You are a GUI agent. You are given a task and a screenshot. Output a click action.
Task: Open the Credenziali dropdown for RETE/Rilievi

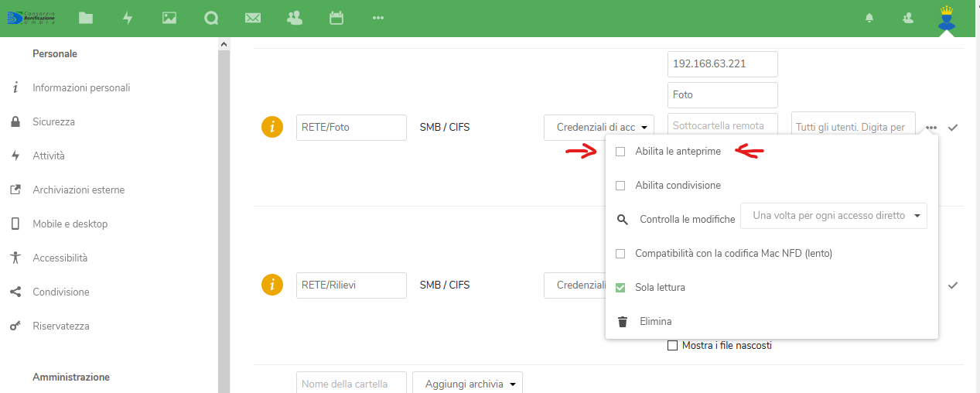(575, 285)
